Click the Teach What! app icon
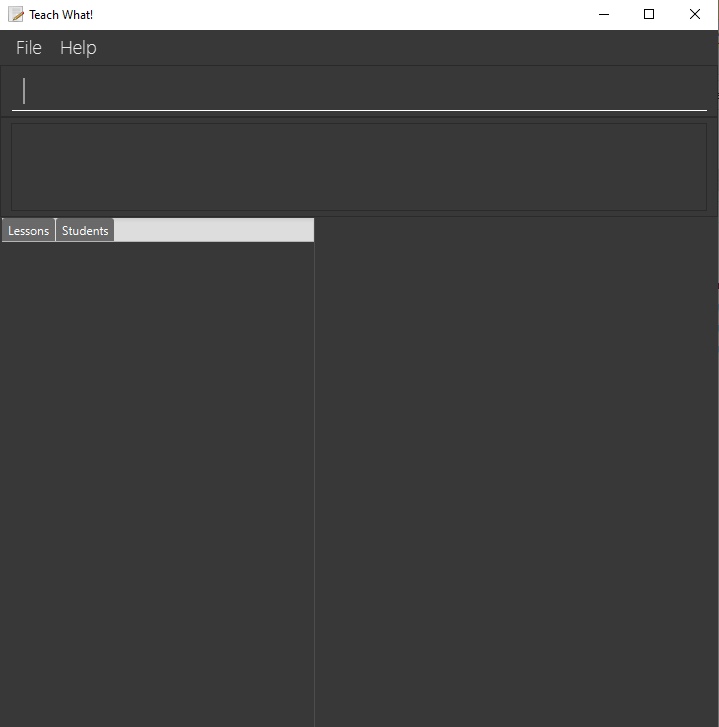This screenshot has height=727, width=719. (16, 14)
